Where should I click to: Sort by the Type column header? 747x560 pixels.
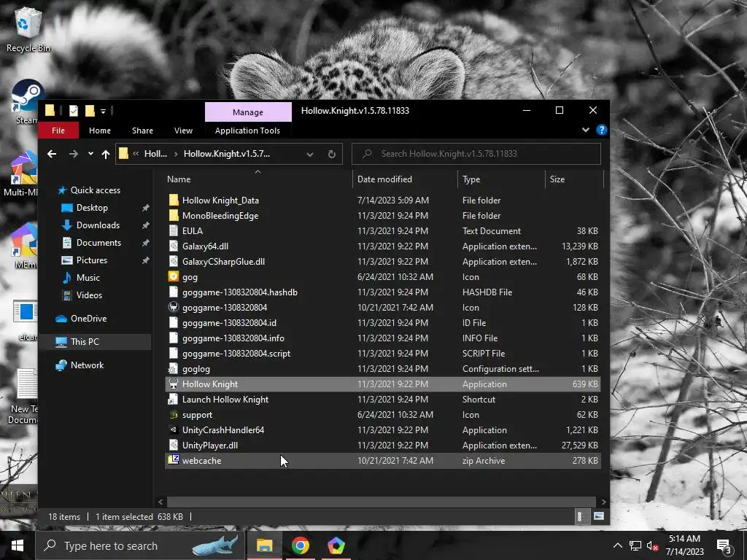point(471,179)
